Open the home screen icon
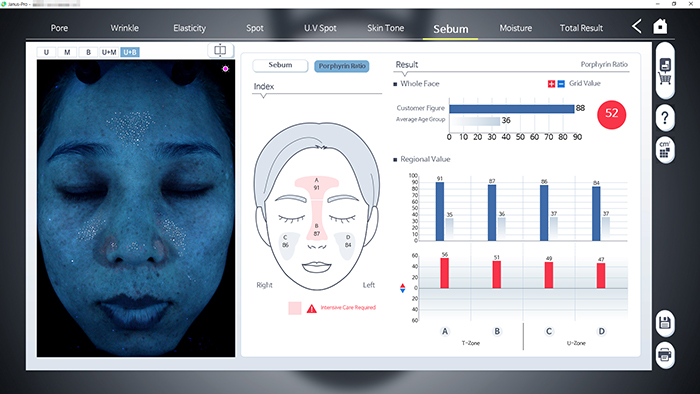Screen dimensions: 700x394 click(x=660, y=26)
